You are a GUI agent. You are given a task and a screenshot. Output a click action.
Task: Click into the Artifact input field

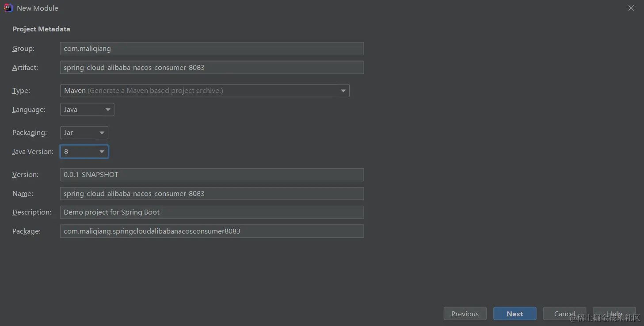coord(212,67)
